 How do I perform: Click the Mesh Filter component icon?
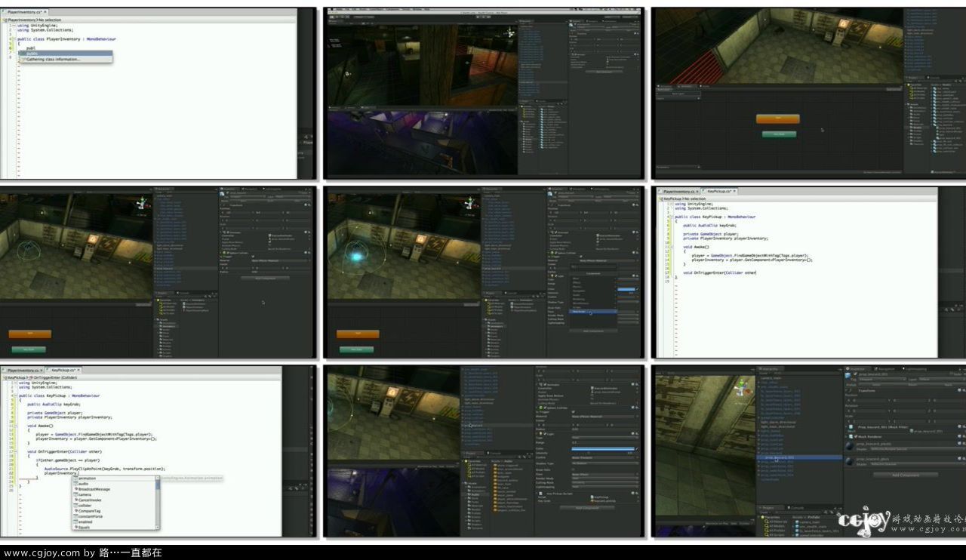click(x=850, y=426)
